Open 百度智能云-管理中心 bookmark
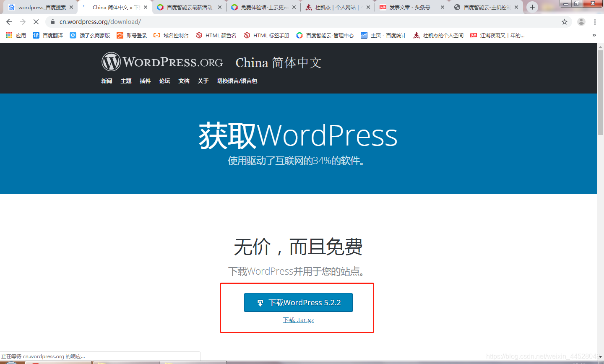The width and height of the screenshot is (604, 364). coord(325,35)
